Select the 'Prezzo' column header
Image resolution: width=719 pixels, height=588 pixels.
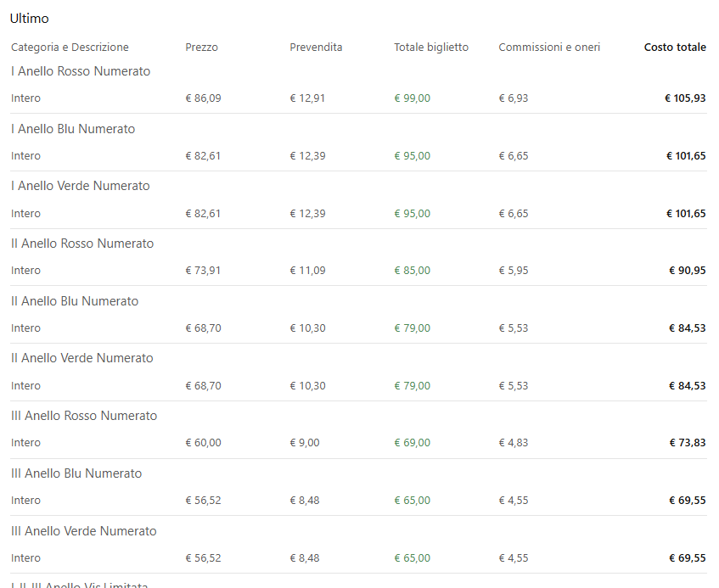point(201,48)
